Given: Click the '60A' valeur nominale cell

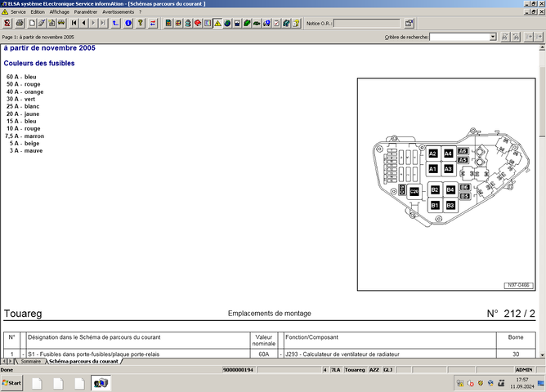Looking at the screenshot, I should pyautogui.click(x=264, y=354).
